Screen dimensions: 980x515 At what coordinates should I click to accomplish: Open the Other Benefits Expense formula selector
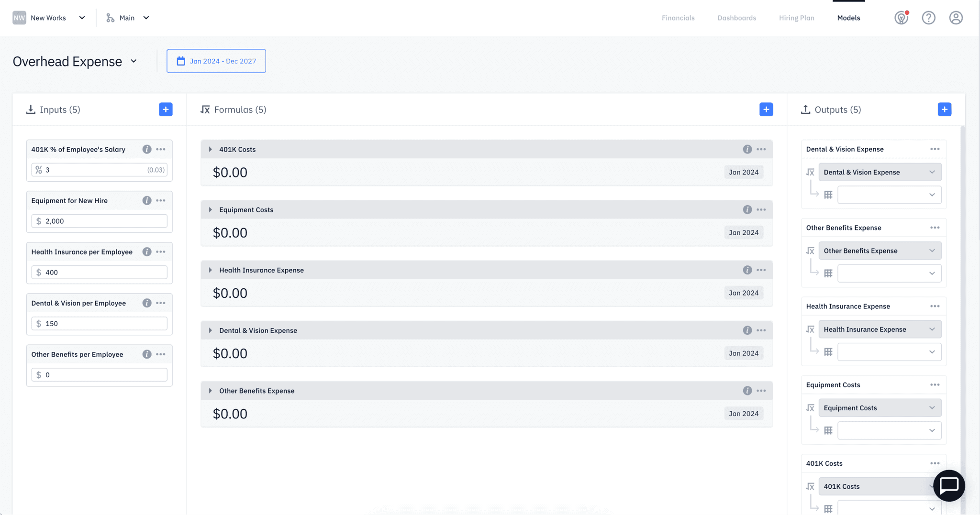pyautogui.click(x=880, y=251)
